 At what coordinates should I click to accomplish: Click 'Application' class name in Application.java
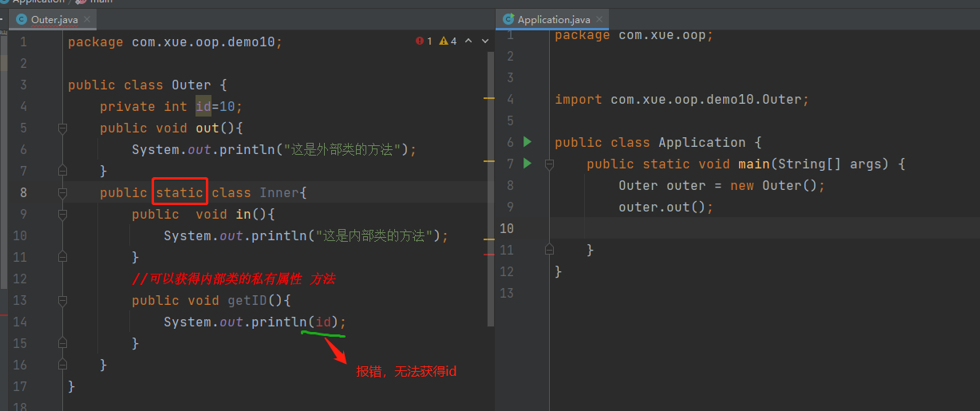click(x=702, y=142)
